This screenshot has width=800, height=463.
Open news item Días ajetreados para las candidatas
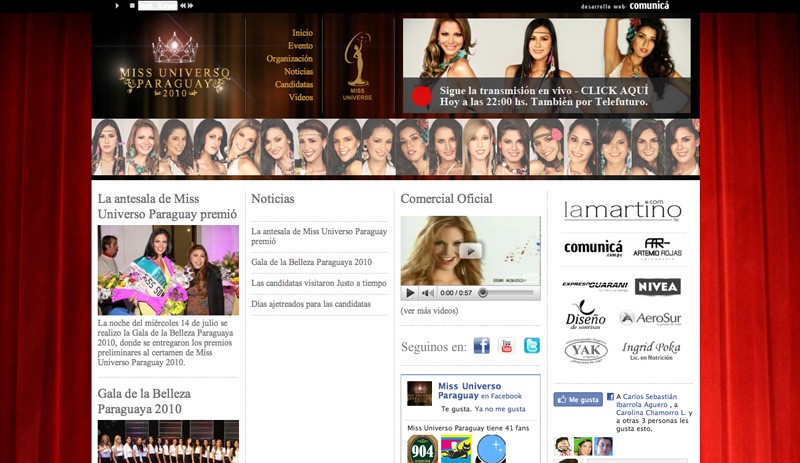[x=311, y=304]
